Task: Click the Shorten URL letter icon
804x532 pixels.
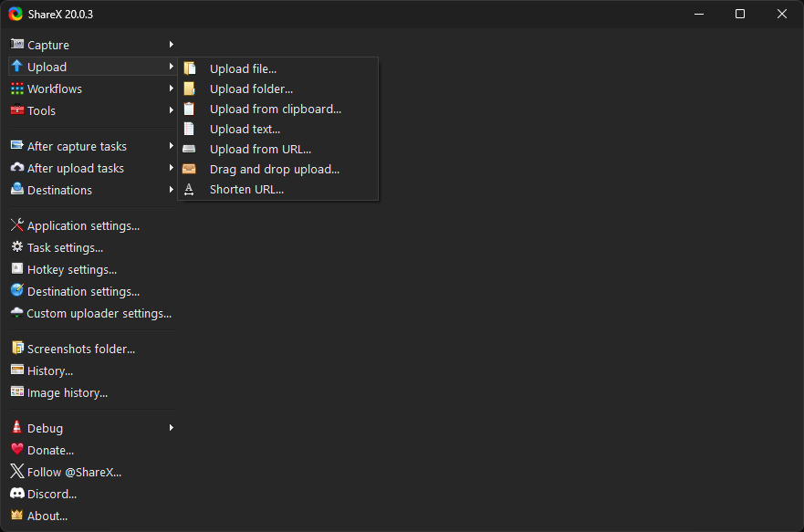Action: coord(189,189)
